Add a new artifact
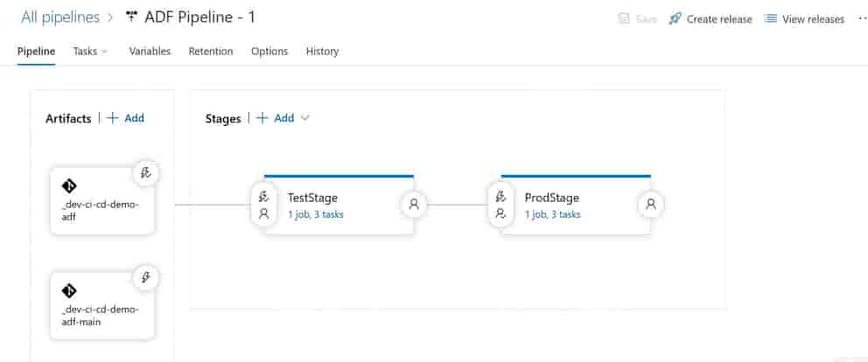 click(125, 118)
